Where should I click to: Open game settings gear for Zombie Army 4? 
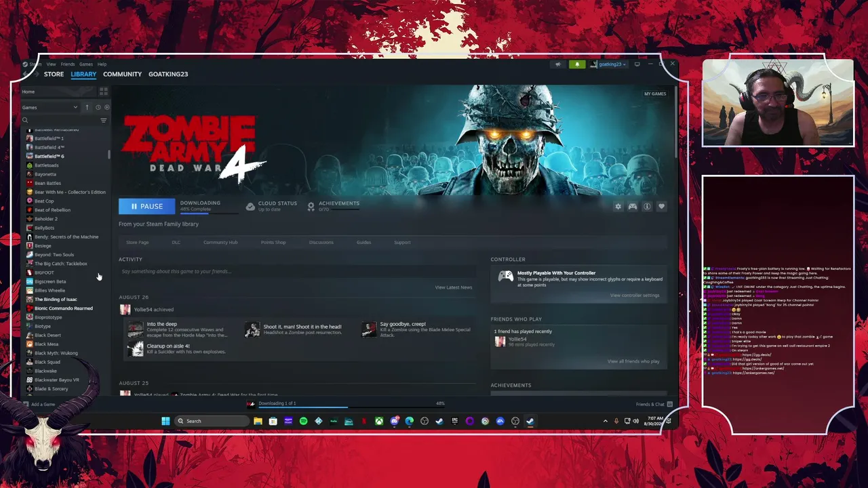click(618, 206)
